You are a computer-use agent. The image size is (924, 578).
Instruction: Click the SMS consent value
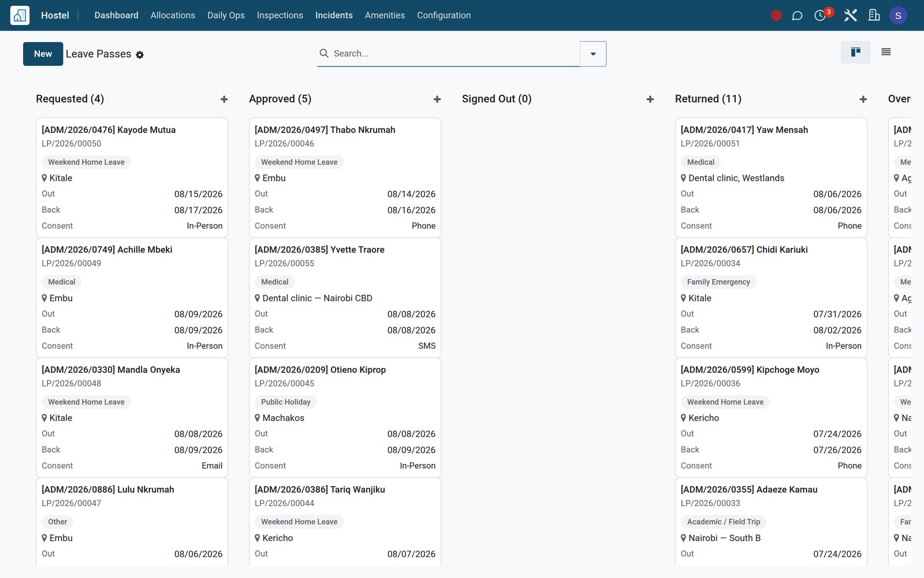[427, 346]
